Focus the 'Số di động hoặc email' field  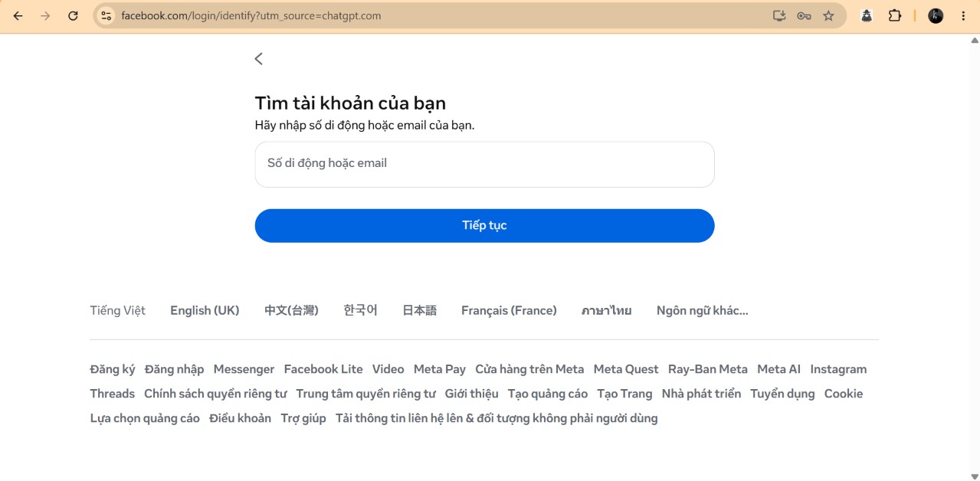click(484, 164)
